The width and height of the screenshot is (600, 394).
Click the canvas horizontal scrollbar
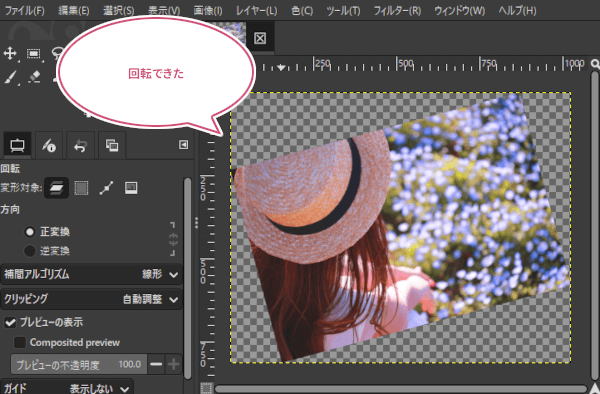[x=401, y=389]
